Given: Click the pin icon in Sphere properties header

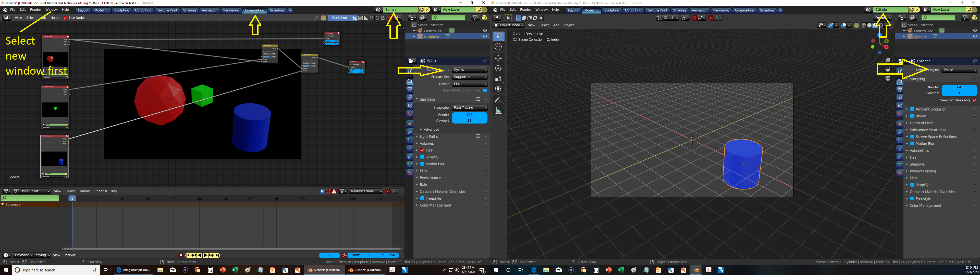Looking at the screenshot, I should point(484,61).
